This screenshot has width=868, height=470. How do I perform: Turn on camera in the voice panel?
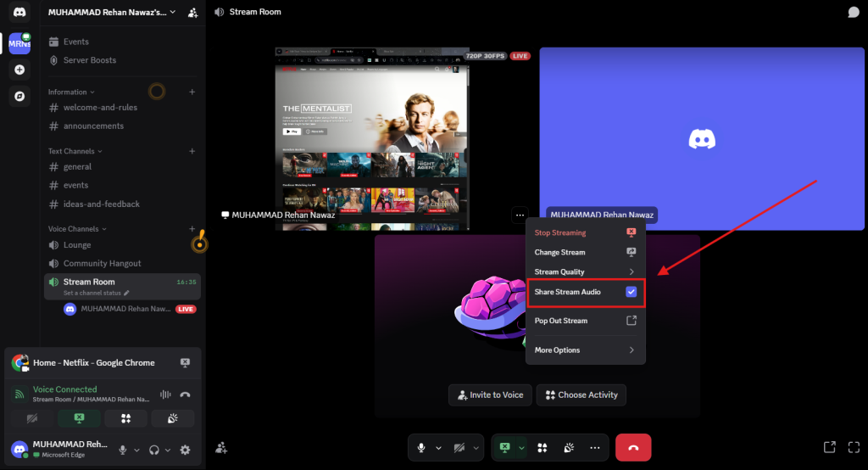click(32, 418)
